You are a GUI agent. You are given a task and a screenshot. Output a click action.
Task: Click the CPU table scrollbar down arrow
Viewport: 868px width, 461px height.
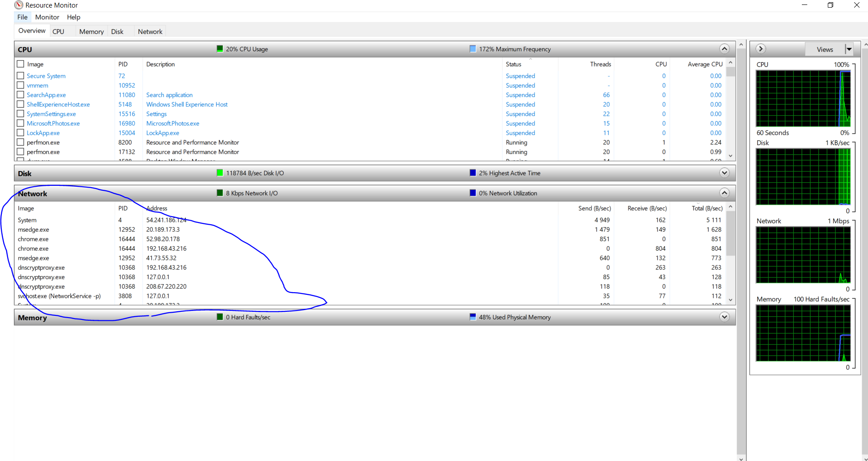tap(730, 155)
